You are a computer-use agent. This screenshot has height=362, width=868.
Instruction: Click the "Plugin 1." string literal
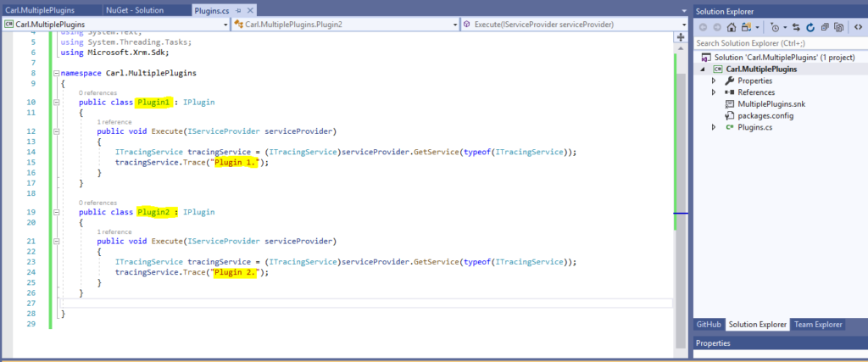(x=236, y=163)
